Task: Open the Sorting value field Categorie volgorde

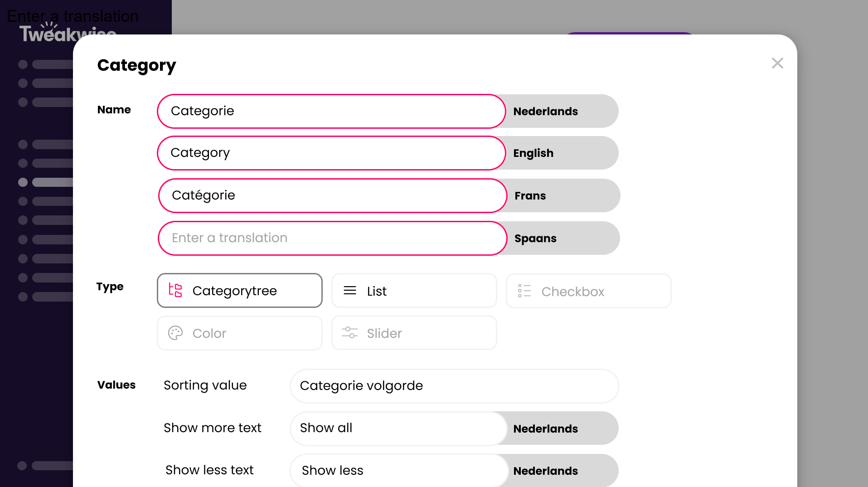Action: [x=455, y=386]
